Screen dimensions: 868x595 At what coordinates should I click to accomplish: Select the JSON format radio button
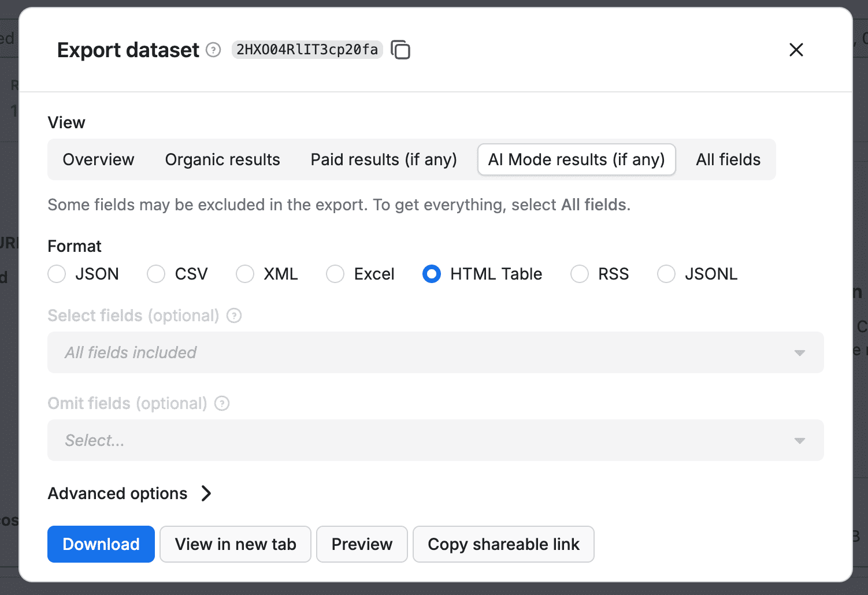pos(57,274)
